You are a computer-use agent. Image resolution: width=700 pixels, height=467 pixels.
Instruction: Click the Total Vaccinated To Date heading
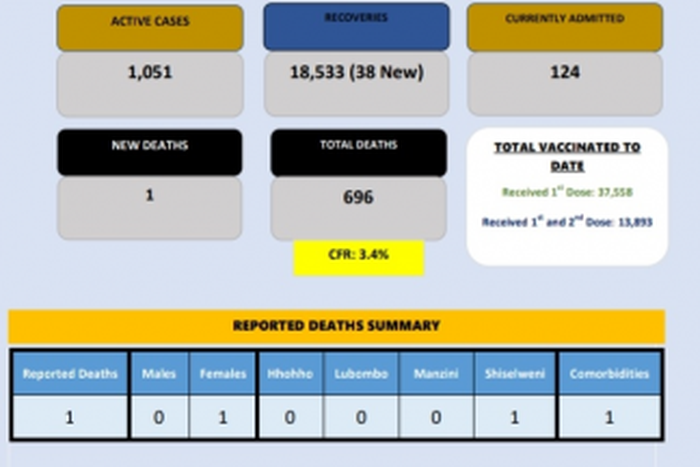point(567,156)
